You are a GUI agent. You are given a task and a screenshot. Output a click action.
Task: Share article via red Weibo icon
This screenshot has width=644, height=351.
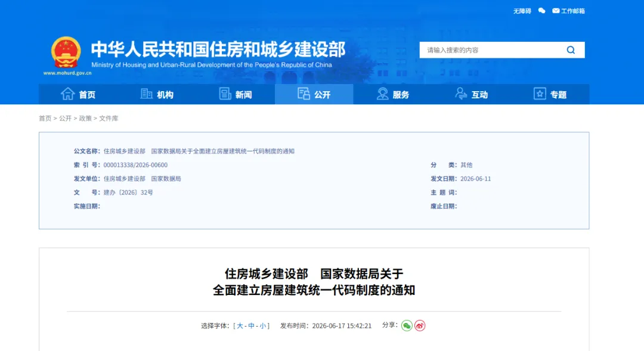tap(420, 325)
